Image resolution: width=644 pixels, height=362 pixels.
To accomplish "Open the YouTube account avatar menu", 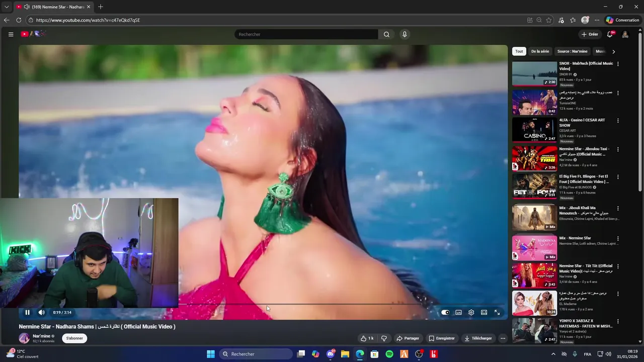I will [625, 34].
